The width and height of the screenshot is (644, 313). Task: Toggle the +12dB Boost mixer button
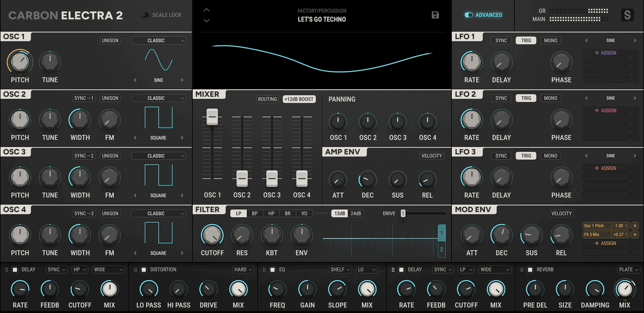point(299,99)
